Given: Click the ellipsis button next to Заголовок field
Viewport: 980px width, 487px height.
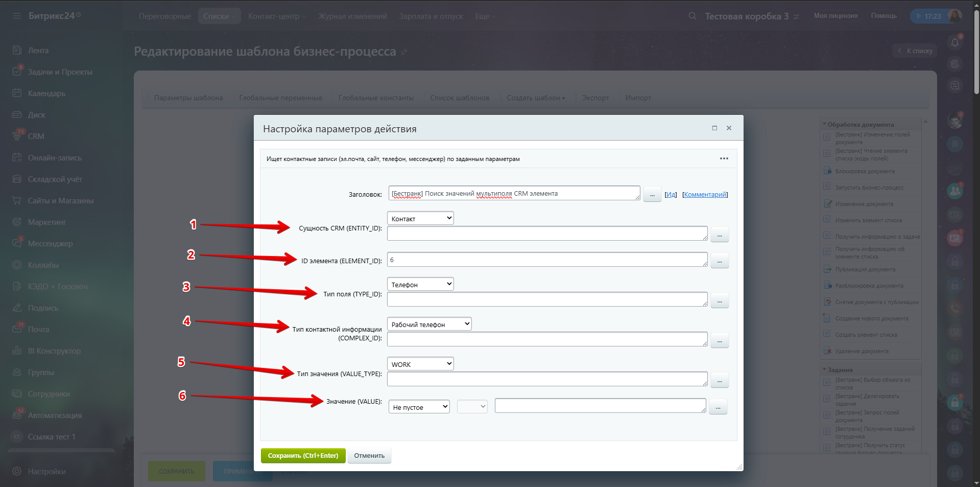Looking at the screenshot, I should pos(652,195).
